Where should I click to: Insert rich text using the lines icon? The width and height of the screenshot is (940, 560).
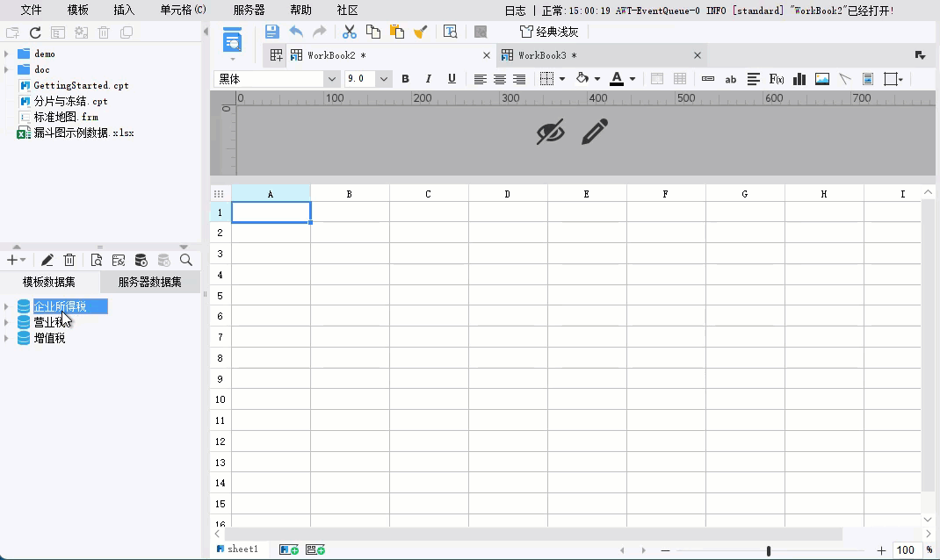click(x=754, y=79)
